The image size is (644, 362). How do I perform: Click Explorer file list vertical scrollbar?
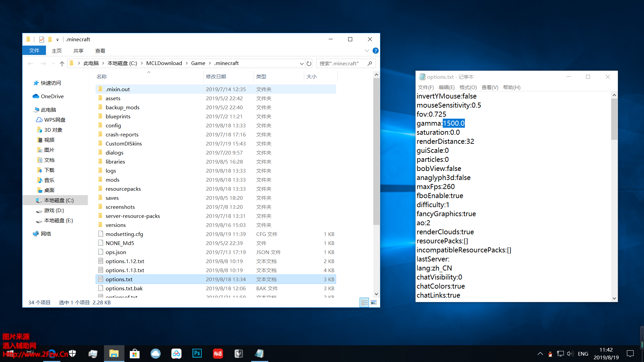(376, 152)
